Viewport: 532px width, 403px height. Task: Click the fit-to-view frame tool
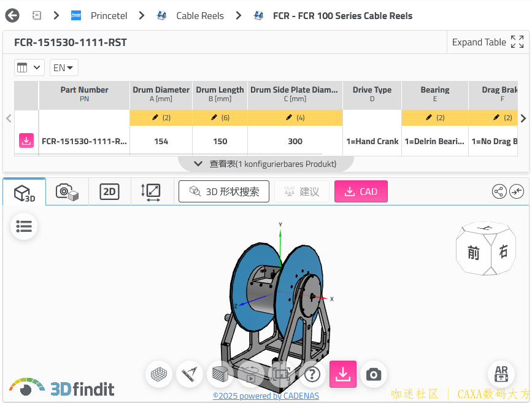(281, 375)
